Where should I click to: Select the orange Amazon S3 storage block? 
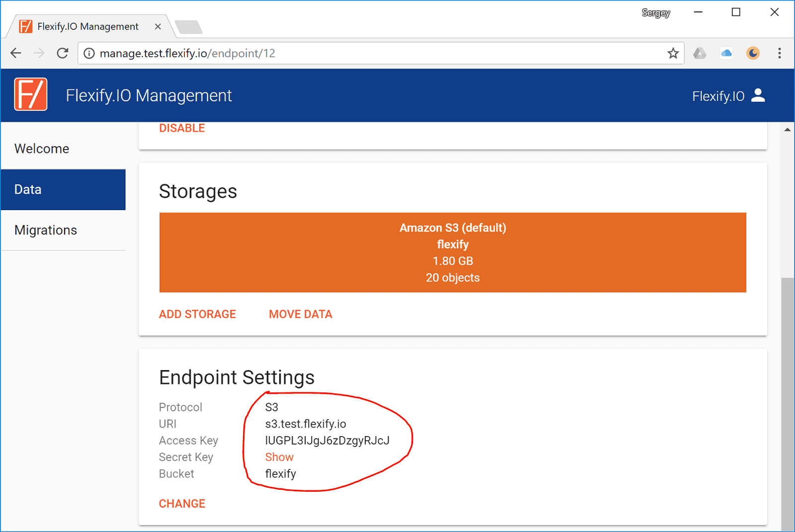coord(452,252)
